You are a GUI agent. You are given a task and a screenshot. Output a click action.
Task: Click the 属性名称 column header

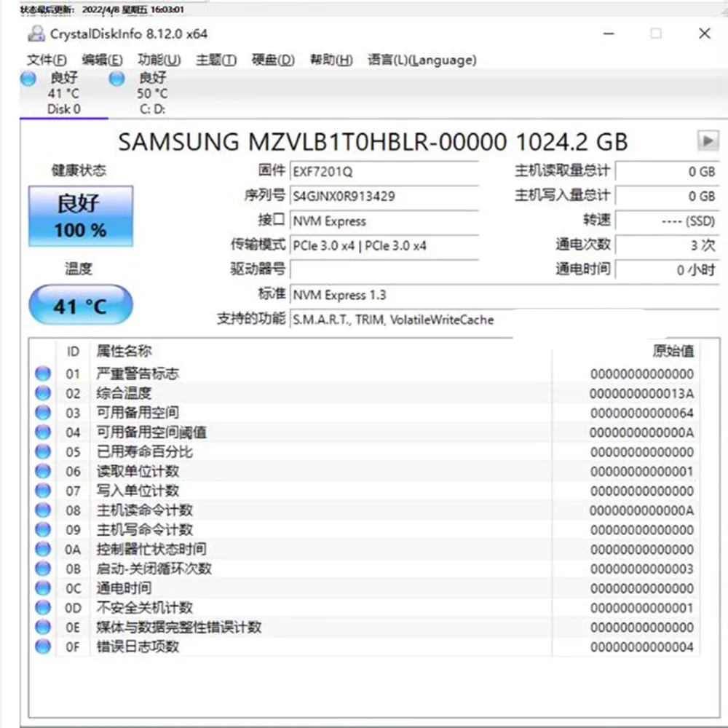124,351
